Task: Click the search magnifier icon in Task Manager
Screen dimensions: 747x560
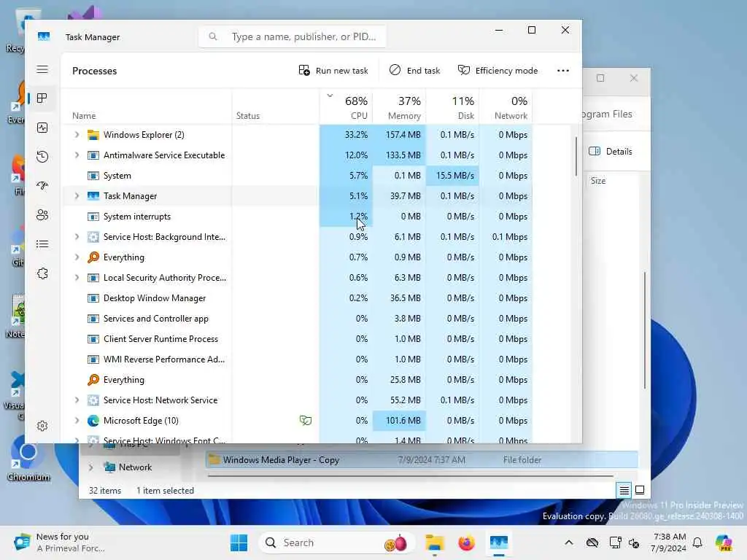Action: (x=213, y=36)
